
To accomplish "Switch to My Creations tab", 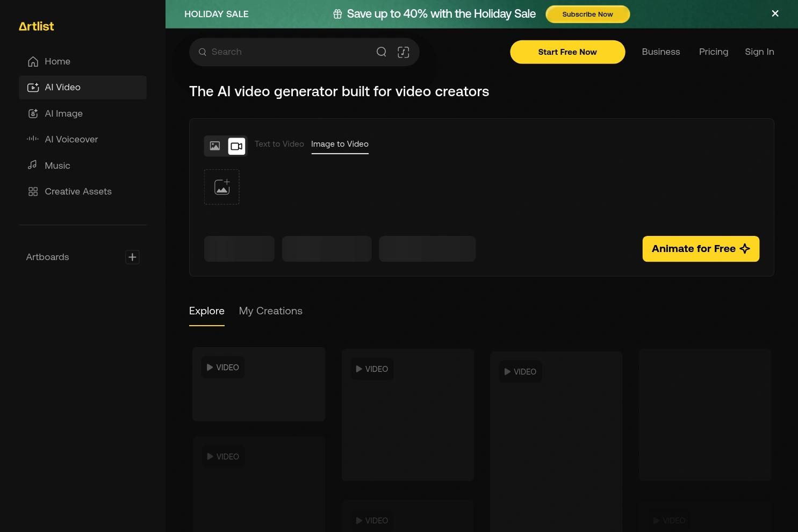I will (x=270, y=311).
